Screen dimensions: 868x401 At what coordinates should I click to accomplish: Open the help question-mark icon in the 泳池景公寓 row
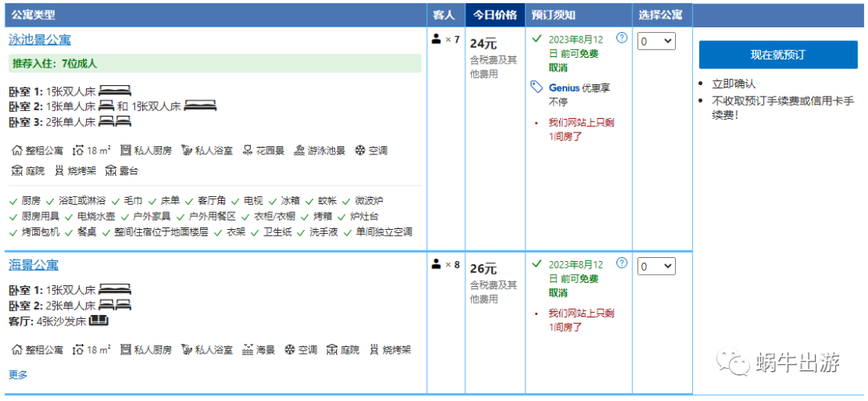(x=622, y=39)
